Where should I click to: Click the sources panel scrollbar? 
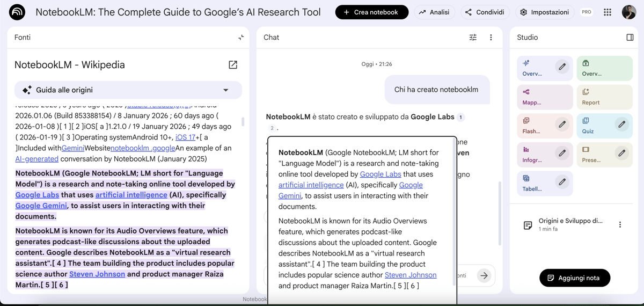click(243, 122)
